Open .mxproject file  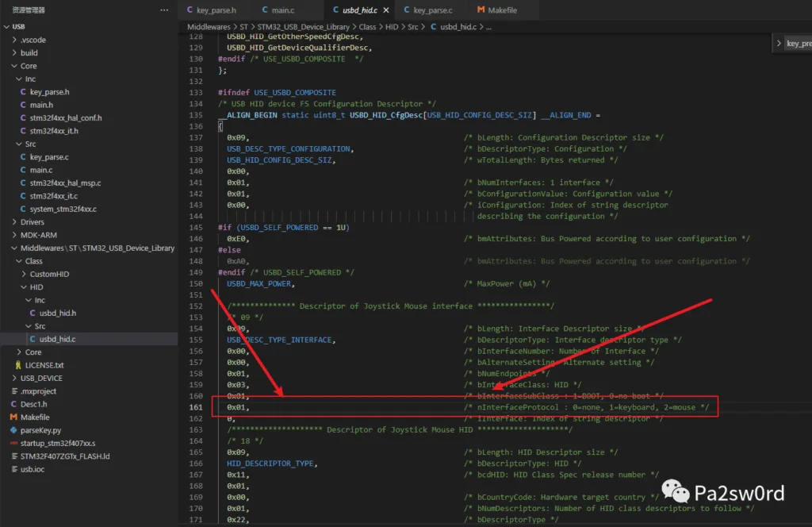pos(38,390)
